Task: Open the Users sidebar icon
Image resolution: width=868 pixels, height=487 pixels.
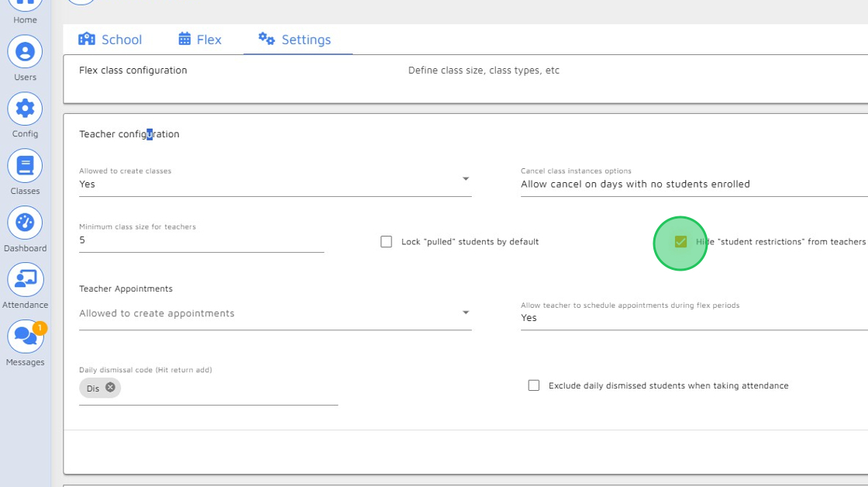Action: [x=25, y=52]
